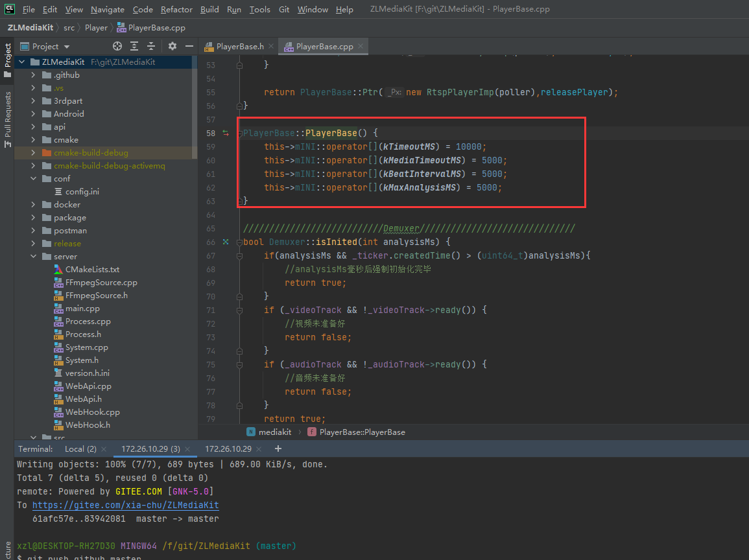Image resolution: width=749 pixels, height=560 pixels.
Task: Add a new terminal session tab
Action: pyautogui.click(x=278, y=449)
